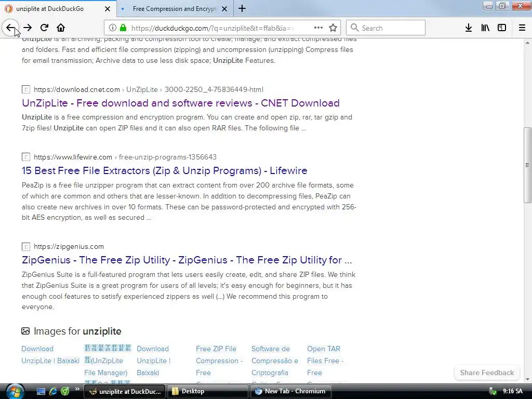The image size is (532, 399).
Task: Open first 'Download UnzipLite | Baixaki' image
Action: 50,355
